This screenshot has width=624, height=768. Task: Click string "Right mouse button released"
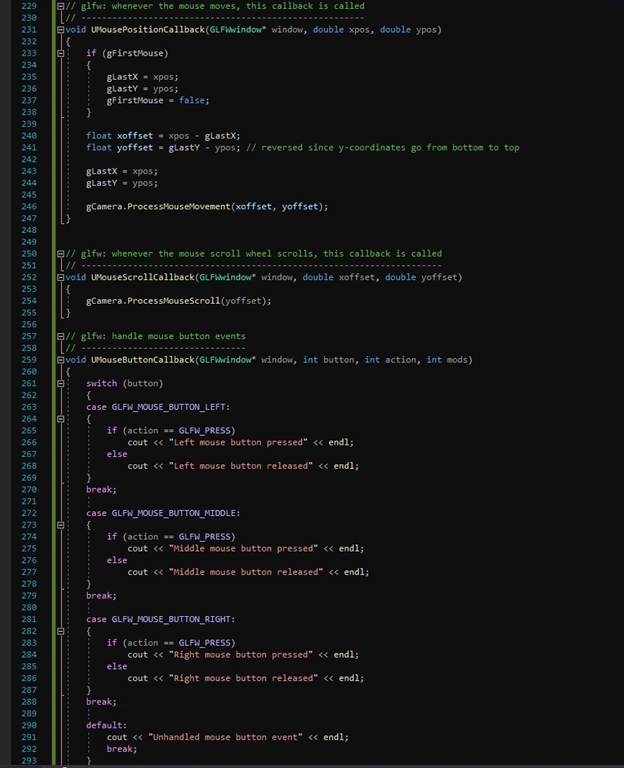coord(243,678)
